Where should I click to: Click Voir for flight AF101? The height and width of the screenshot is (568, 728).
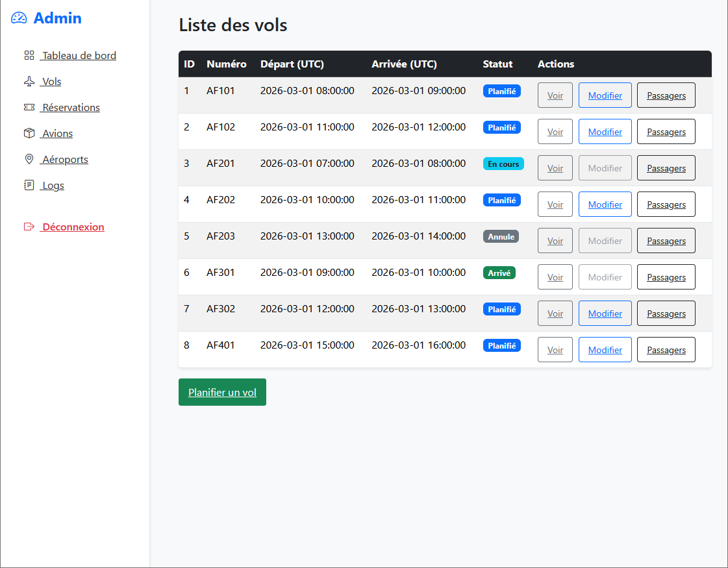pos(555,95)
